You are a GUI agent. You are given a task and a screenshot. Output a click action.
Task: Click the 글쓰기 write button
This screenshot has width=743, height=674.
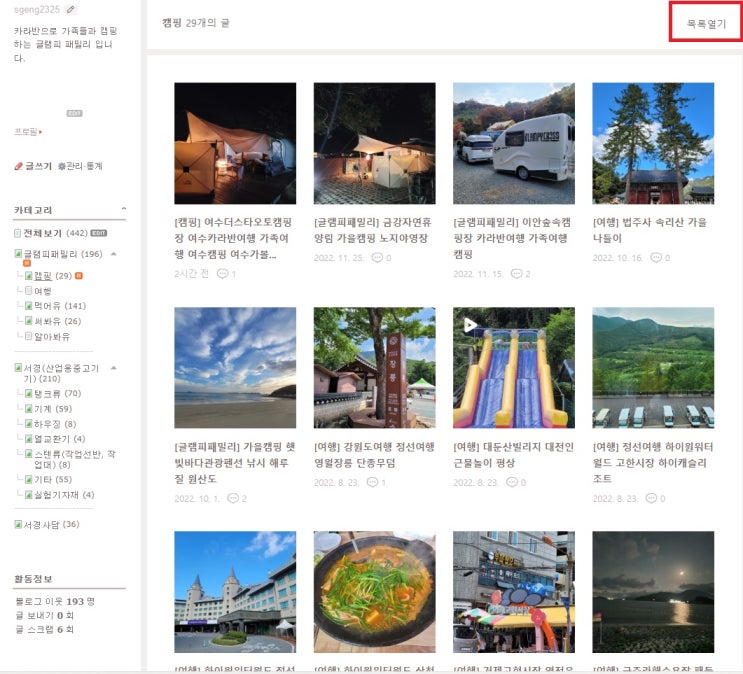(x=33, y=166)
